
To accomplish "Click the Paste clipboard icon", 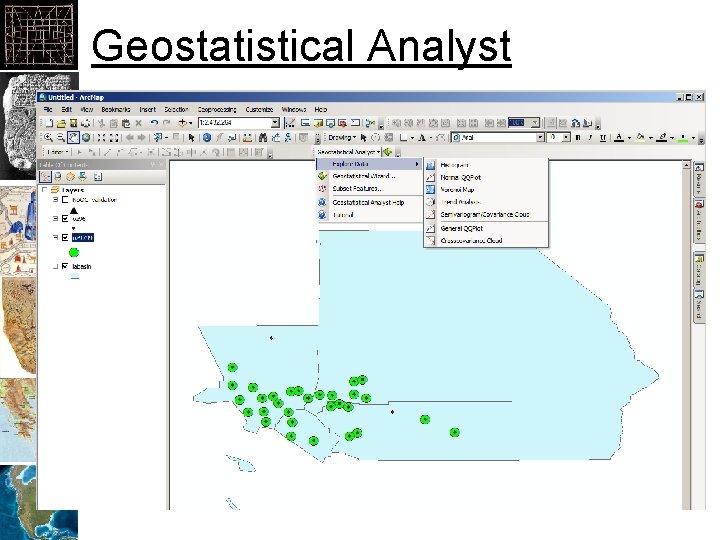I will (x=125, y=123).
